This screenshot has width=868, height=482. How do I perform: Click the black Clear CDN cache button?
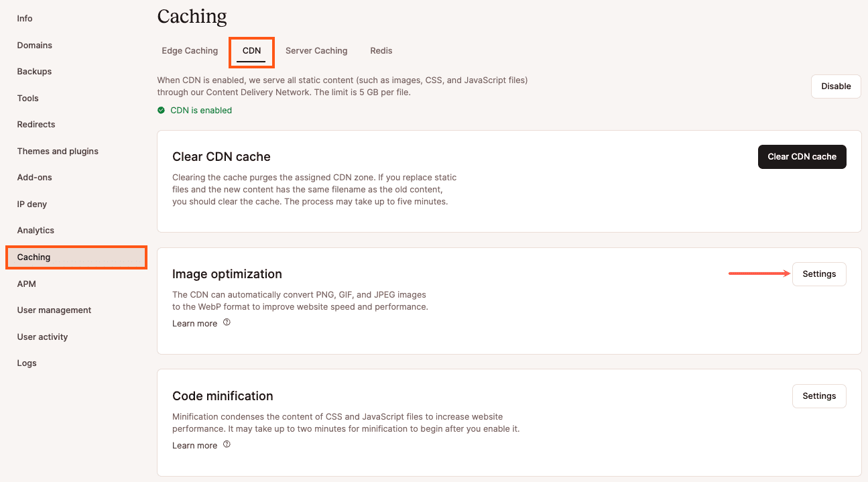point(802,157)
